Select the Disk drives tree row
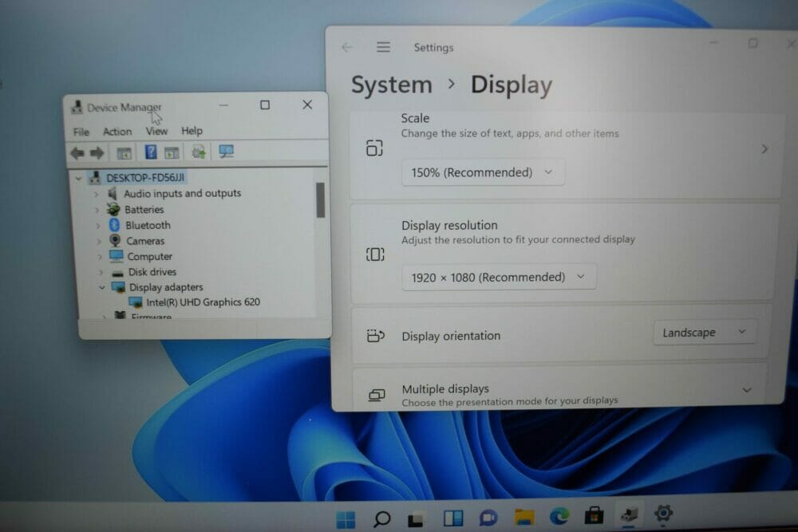This screenshot has height=532, width=798. [x=152, y=272]
